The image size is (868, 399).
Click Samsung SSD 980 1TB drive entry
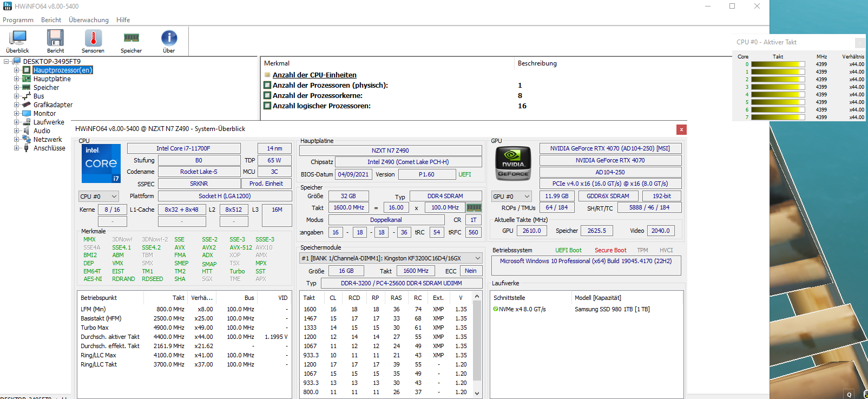[612, 309]
